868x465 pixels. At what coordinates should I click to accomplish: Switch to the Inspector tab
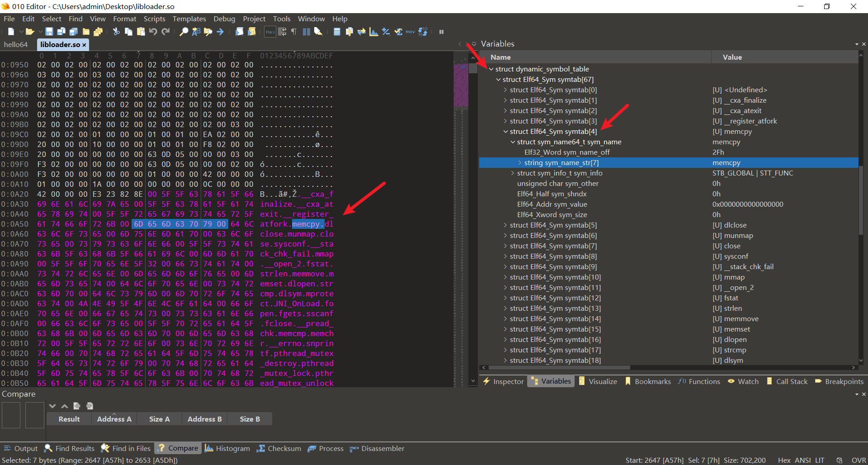pyautogui.click(x=503, y=381)
